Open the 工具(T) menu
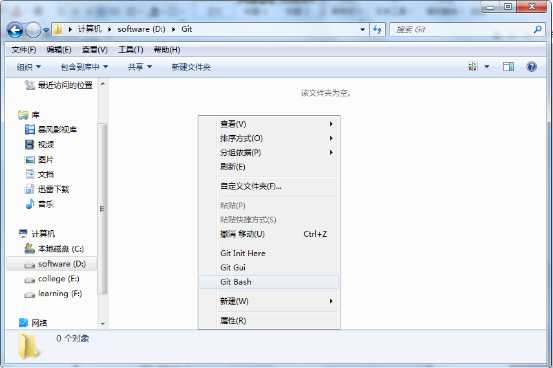Viewport: 553px width, 368px height. pyautogui.click(x=130, y=50)
